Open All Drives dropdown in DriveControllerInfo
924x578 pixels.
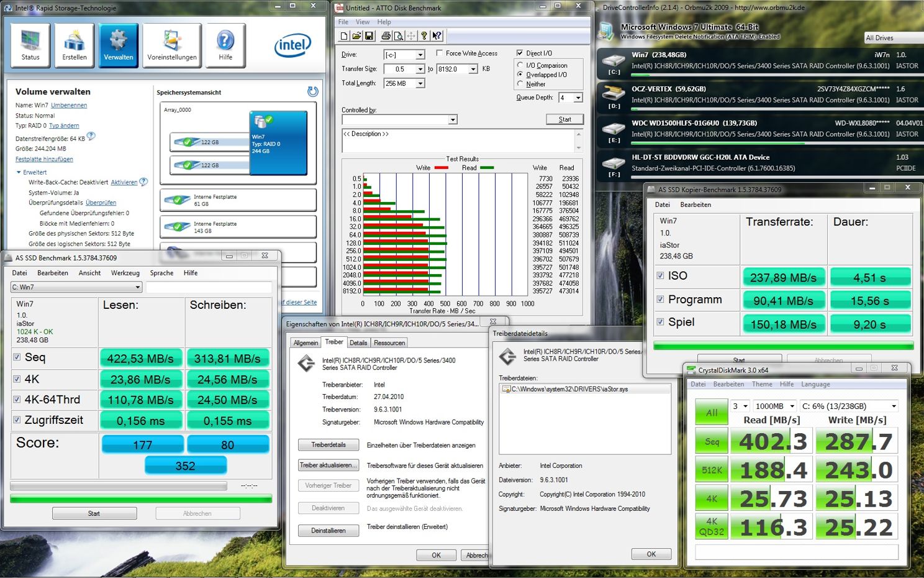tap(893, 38)
